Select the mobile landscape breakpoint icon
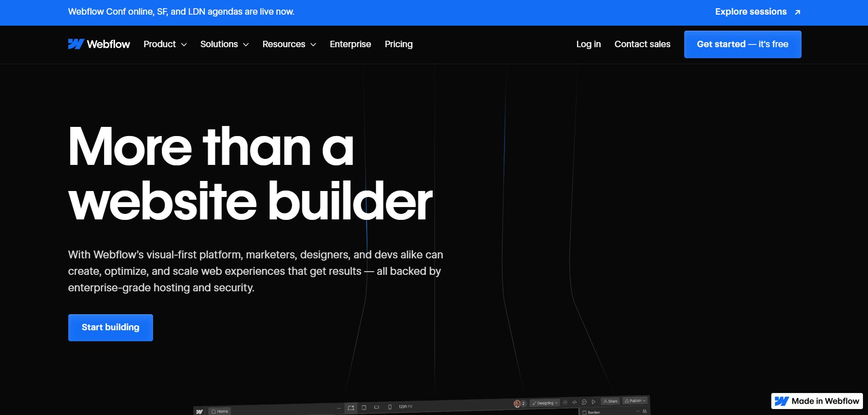Viewport: 868px width, 415px height. click(377, 407)
